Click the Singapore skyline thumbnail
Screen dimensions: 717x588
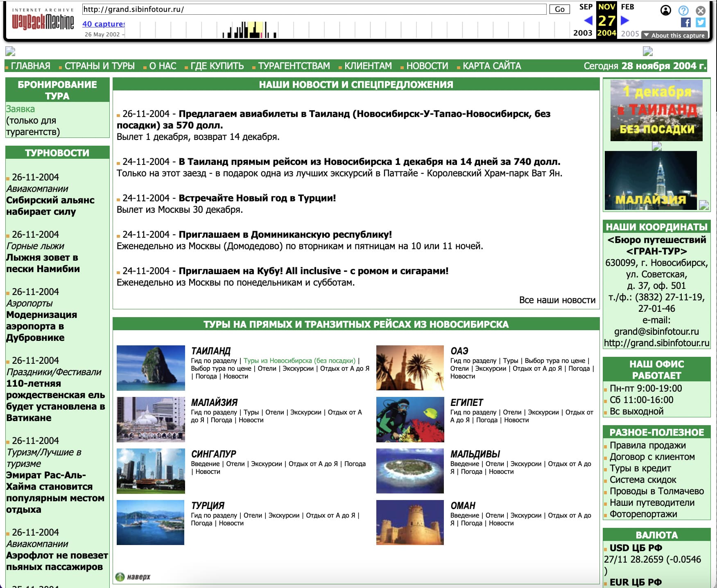click(x=151, y=471)
